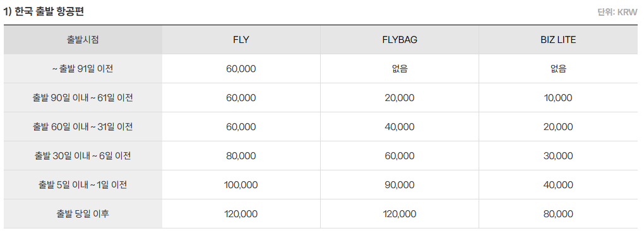This screenshot has width=644, height=231.
Task: Click the '1) 한국 출발 항공편' heading
Action: coord(44,12)
